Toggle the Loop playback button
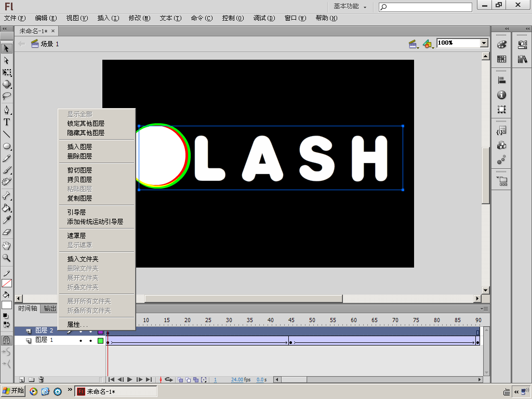 [x=169, y=380]
